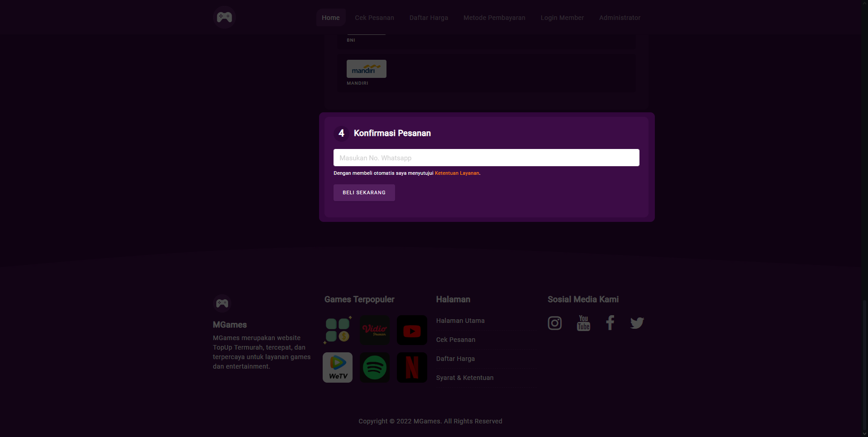
Task: Select the WeTV icon
Action: pyautogui.click(x=338, y=367)
